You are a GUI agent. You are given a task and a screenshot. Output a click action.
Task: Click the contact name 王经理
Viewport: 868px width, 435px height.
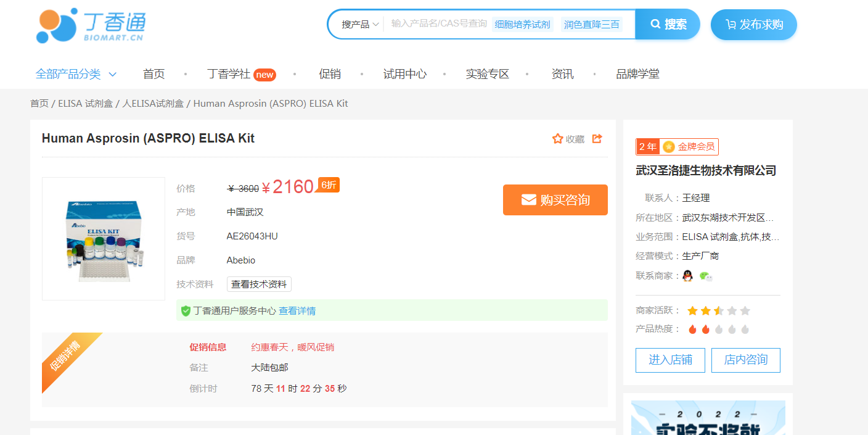696,198
